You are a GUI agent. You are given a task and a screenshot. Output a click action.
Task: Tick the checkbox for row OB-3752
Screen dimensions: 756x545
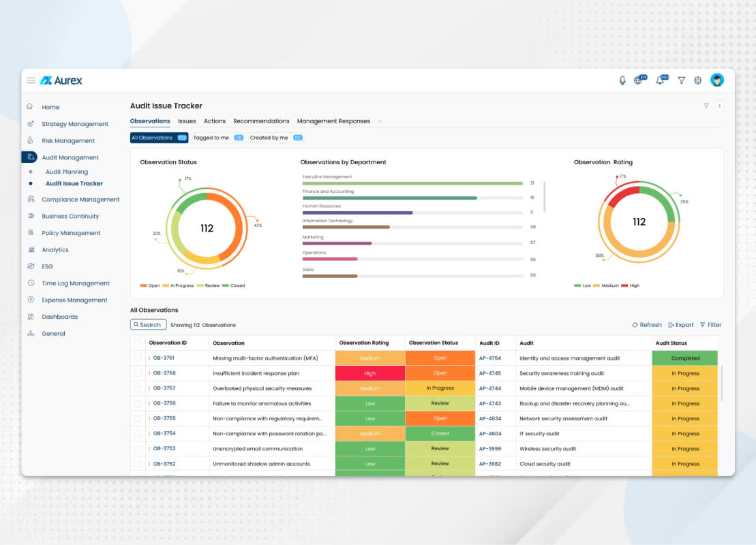coord(138,463)
